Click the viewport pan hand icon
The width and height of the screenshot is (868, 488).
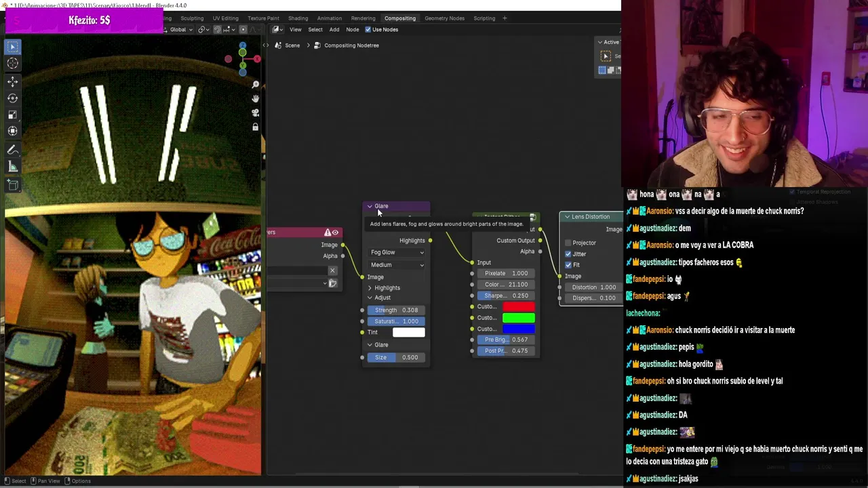(255, 99)
